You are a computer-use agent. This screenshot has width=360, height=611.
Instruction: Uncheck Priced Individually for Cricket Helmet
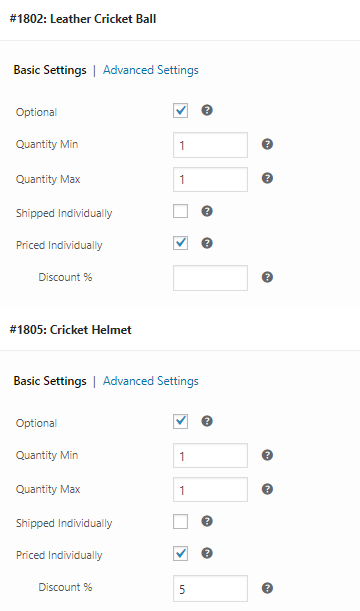pos(180,553)
